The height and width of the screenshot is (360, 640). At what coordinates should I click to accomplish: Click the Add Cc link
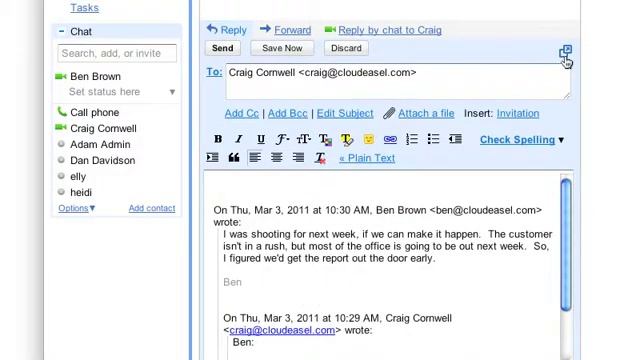(x=242, y=113)
